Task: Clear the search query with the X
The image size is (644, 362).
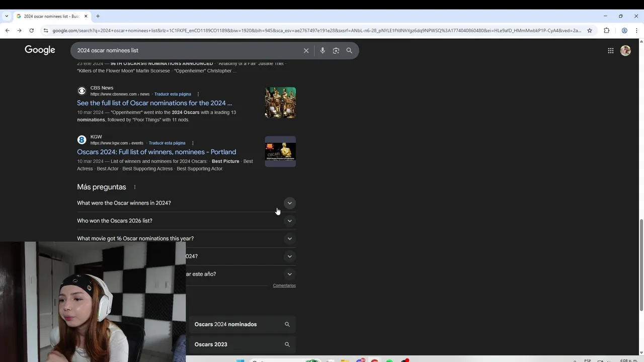Action: coord(306,50)
